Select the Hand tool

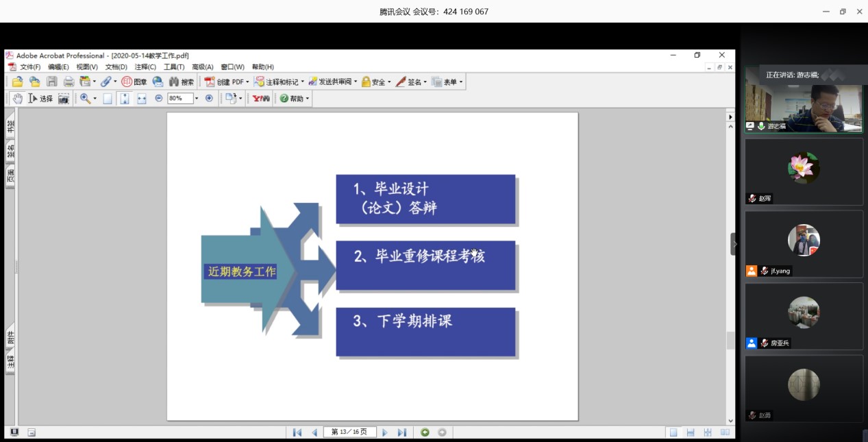coord(17,99)
